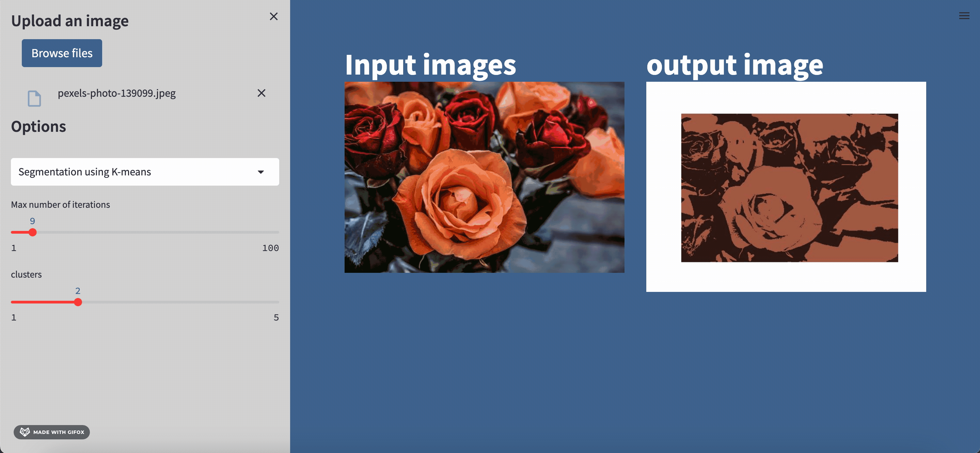The height and width of the screenshot is (453, 980).
Task: Click the Max iterations slider handle
Action: click(33, 232)
